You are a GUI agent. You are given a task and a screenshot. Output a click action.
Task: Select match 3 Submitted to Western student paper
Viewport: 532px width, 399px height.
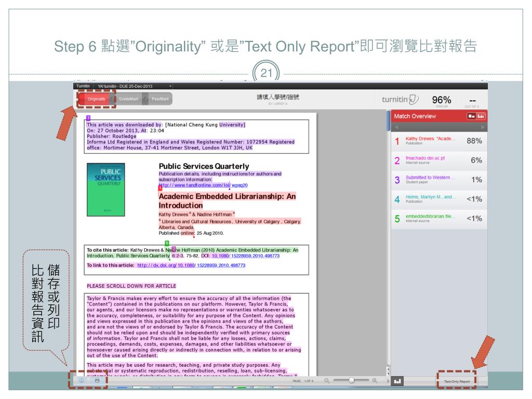(x=439, y=179)
